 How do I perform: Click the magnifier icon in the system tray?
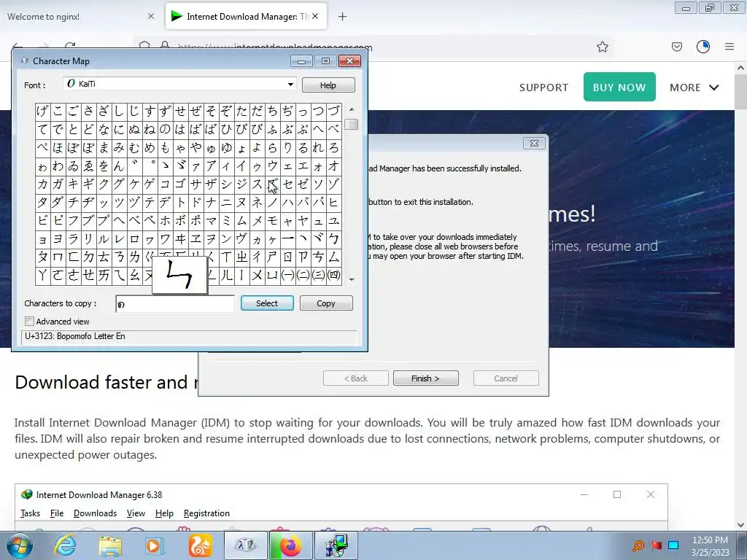(638, 545)
